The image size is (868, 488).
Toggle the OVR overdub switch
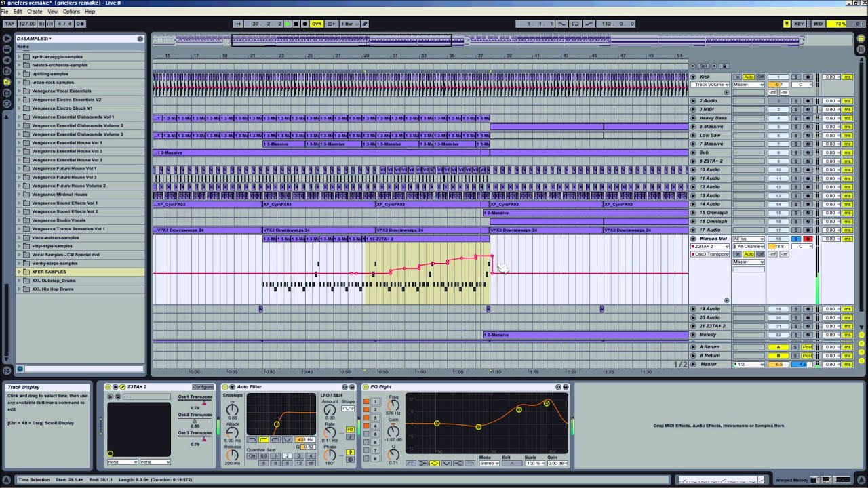(317, 24)
